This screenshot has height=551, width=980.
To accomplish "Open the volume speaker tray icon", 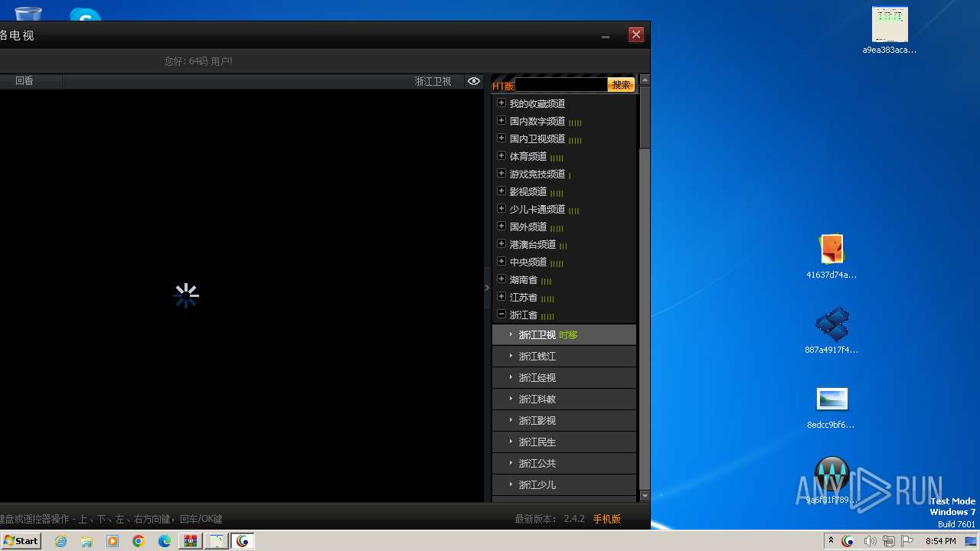I will coord(871,541).
